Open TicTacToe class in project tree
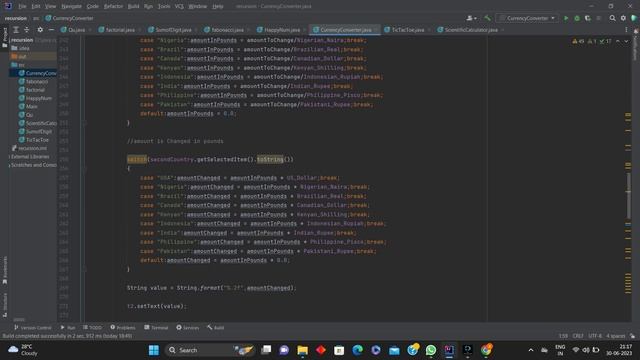Screen dimensions: 640x360 coord(37,140)
